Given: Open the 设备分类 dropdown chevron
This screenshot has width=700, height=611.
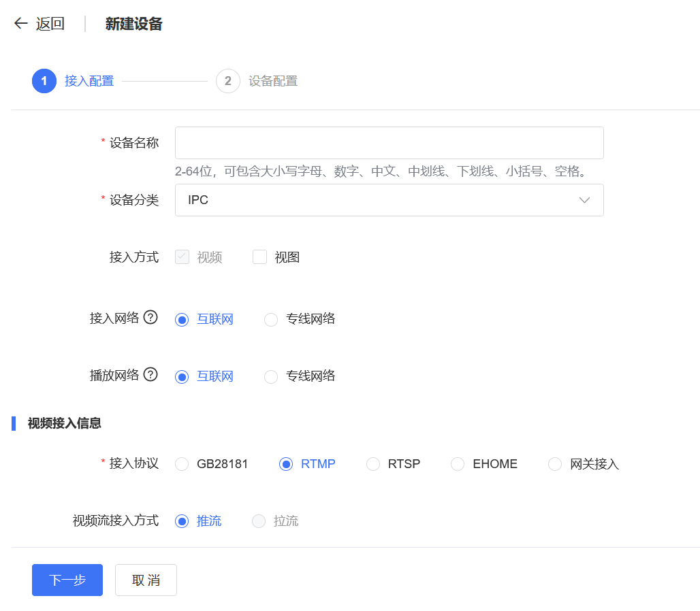Looking at the screenshot, I should pyautogui.click(x=584, y=200).
